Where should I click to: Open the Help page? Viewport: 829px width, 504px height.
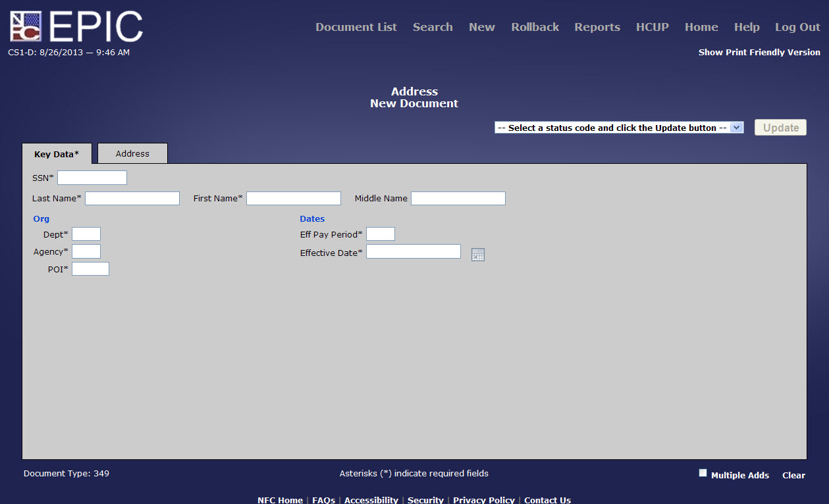747,27
